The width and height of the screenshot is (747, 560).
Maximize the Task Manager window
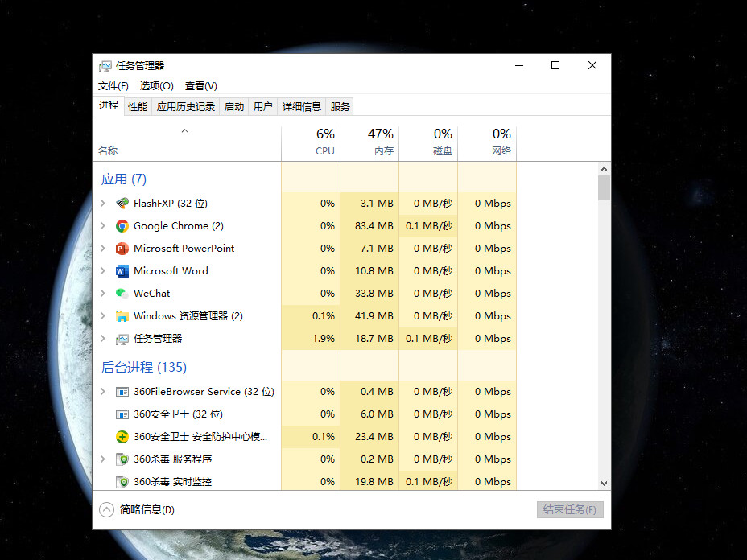(555, 66)
